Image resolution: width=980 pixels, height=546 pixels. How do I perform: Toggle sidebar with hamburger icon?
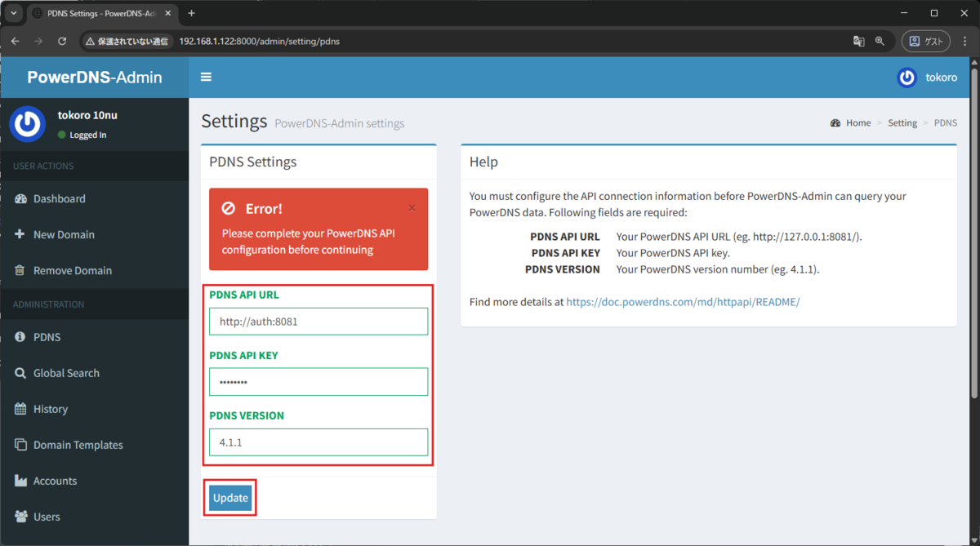[x=206, y=77]
